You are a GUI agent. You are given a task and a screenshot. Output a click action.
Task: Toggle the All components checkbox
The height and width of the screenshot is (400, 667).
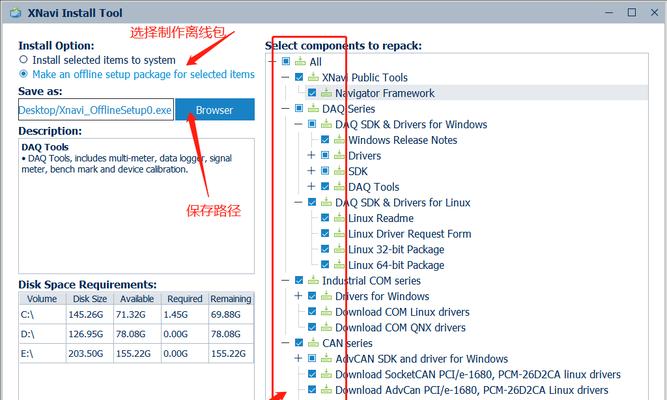point(286,61)
